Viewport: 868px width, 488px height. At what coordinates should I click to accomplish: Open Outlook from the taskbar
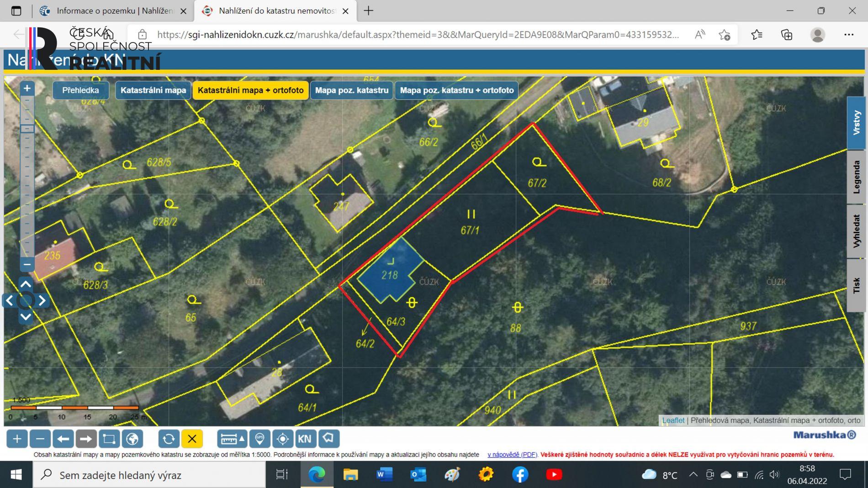[418, 475]
